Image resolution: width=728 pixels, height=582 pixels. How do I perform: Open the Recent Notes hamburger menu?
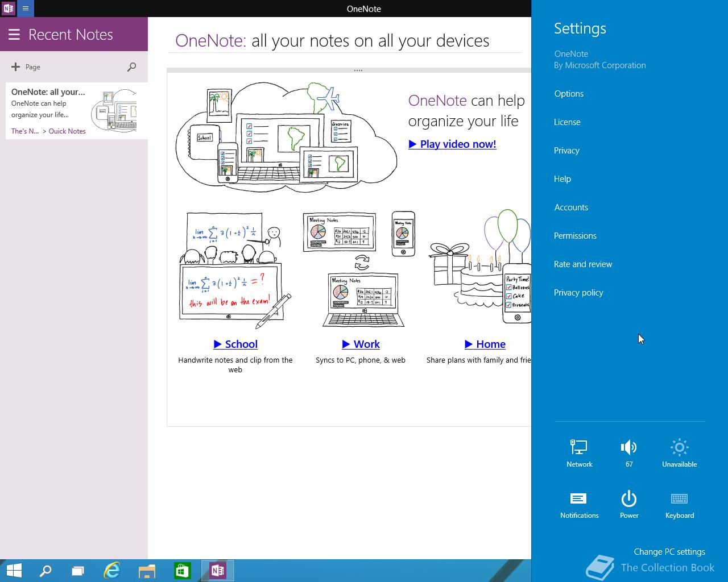point(14,35)
